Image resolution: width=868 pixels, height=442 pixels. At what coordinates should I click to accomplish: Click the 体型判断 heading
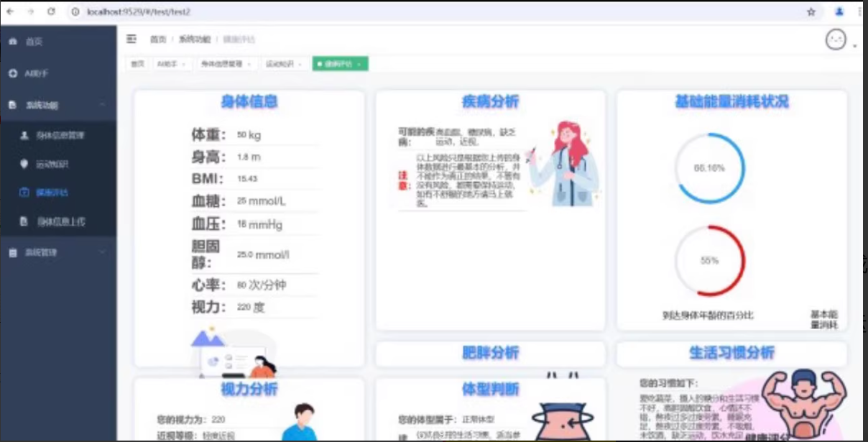coord(490,390)
